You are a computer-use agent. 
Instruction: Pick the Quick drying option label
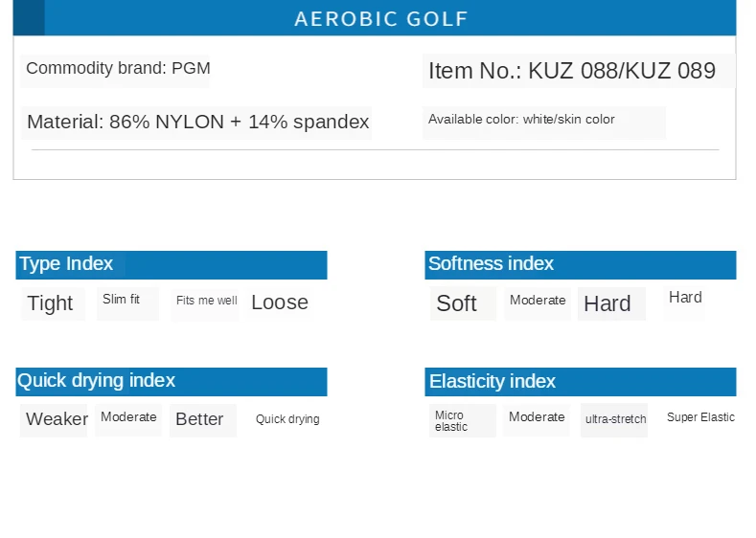(287, 419)
